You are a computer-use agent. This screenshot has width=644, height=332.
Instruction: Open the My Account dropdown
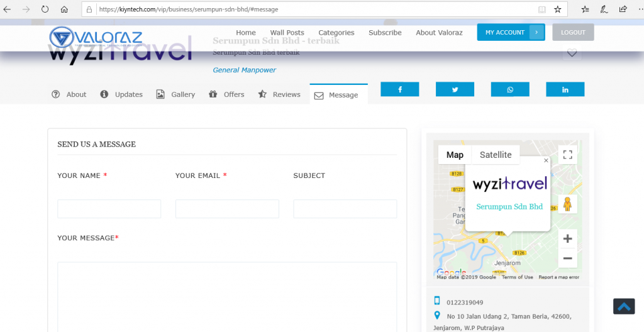click(x=536, y=32)
